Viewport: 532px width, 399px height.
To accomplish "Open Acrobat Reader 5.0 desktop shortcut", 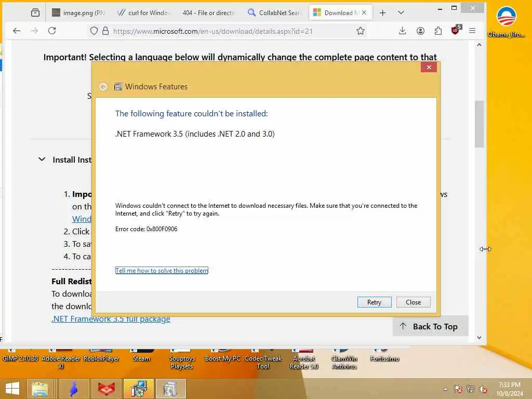I will tap(304, 360).
